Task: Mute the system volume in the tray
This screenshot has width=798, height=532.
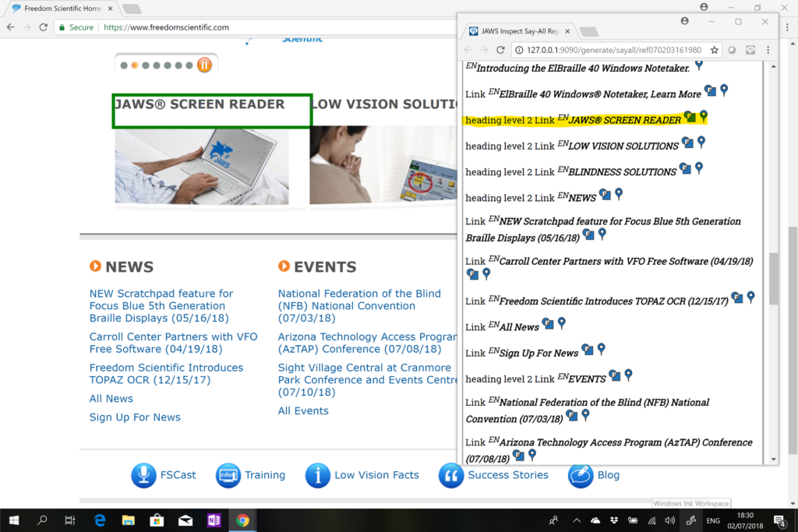Action: coord(670,520)
